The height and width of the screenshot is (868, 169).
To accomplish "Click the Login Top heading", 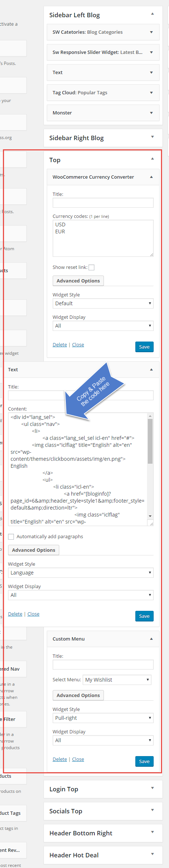I will click(x=64, y=789).
